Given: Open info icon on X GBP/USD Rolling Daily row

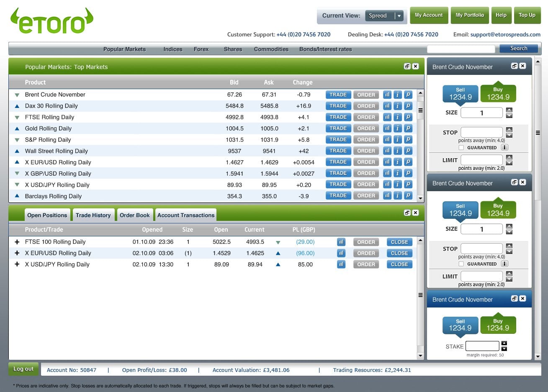Looking at the screenshot, I should 398,173.
